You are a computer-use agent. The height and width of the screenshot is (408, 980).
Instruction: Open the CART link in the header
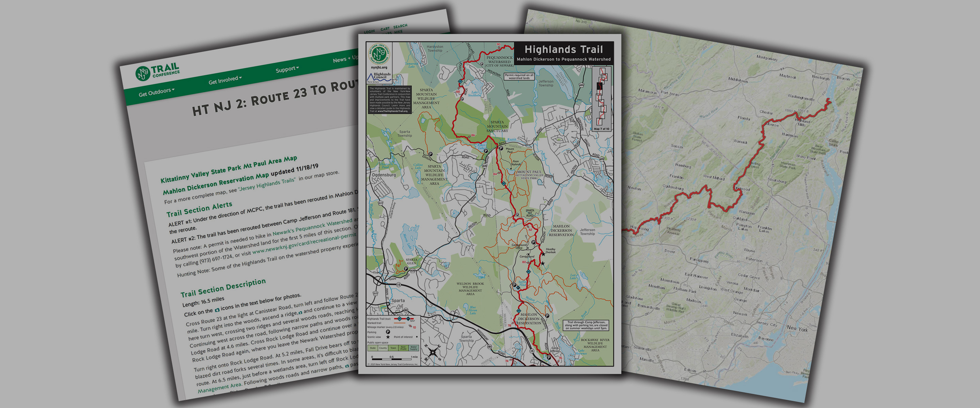click(x=385, y=29)
